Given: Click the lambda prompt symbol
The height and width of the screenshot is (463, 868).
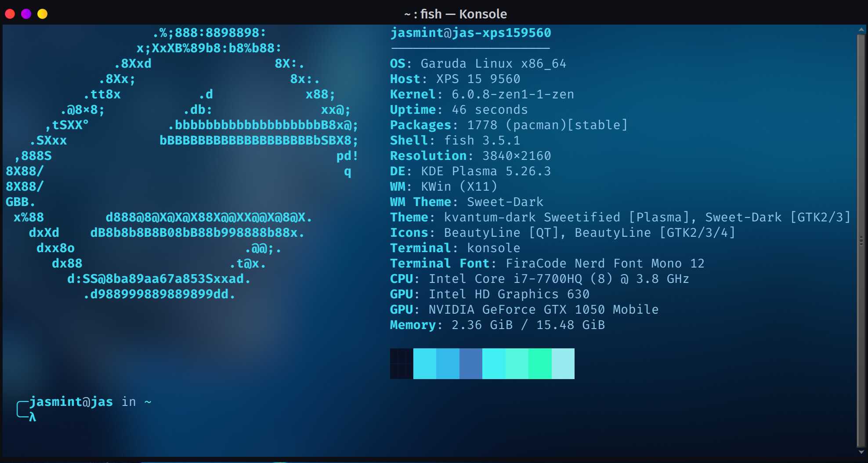Looking at the screenshot, I should 33,417.
